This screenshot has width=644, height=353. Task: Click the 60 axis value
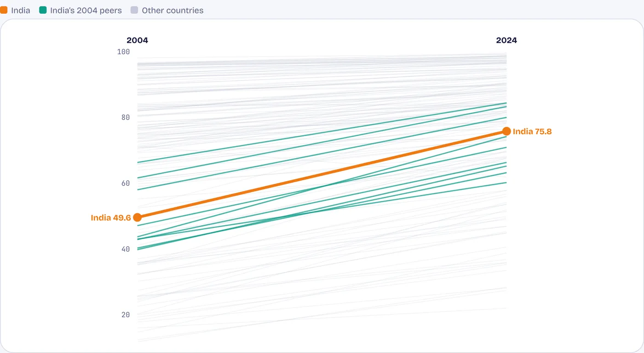tap(126, 183)
